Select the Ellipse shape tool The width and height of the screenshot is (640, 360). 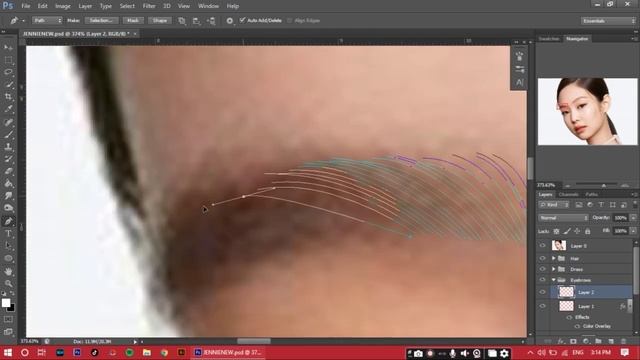tap(8, 258)
